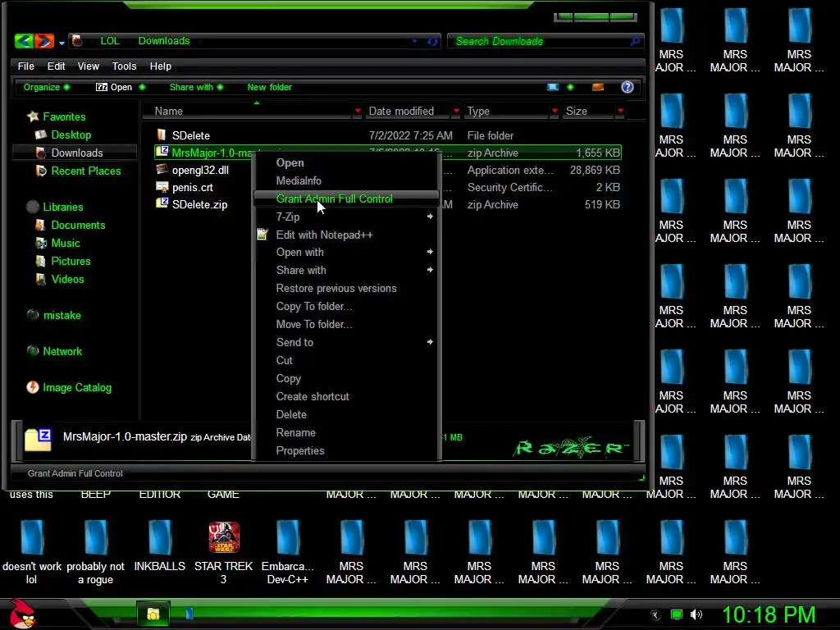Choose Edit with Notepad++

point(346,235)
